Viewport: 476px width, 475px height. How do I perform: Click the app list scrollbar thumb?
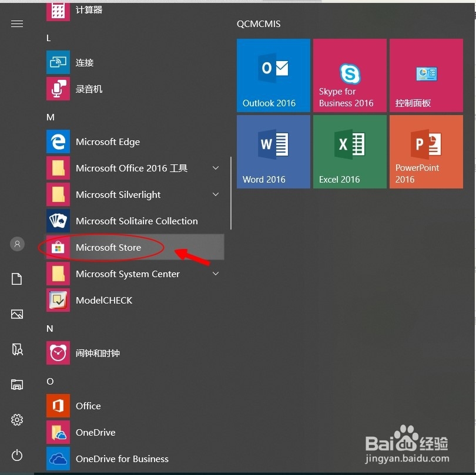click(x=231, y=193)
